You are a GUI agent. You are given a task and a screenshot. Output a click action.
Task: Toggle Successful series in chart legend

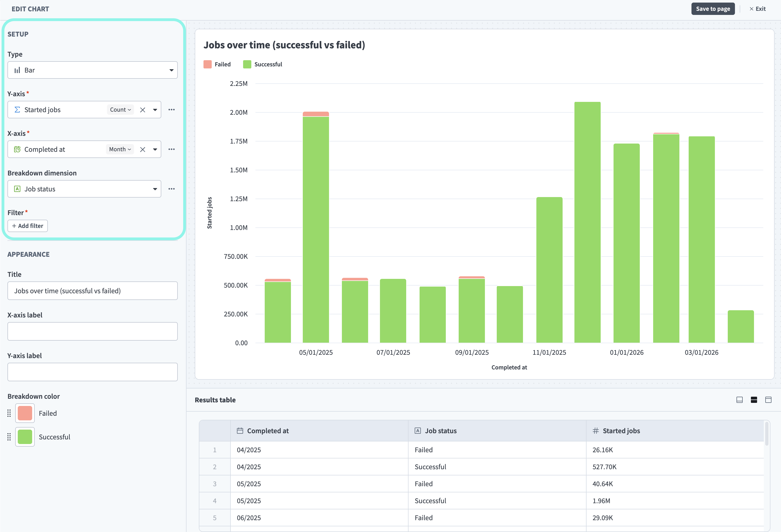pyautogui.click(x=263, y=64)
